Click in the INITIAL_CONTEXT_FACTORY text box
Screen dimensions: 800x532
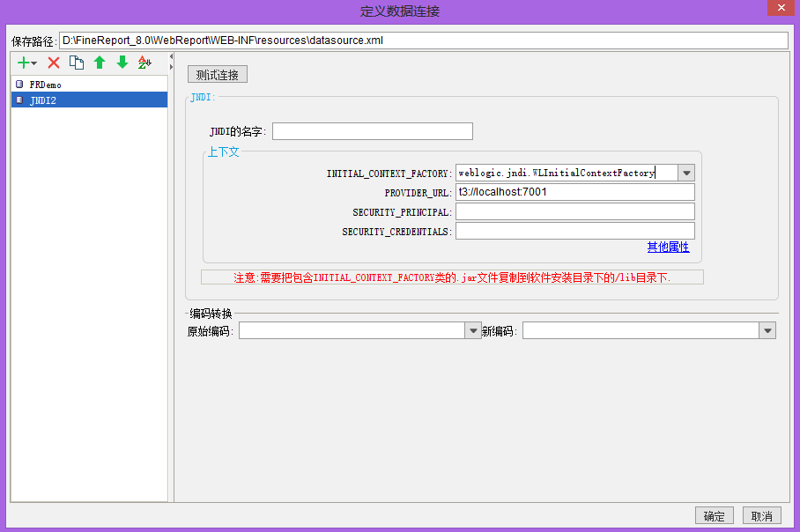tap(567, 173)
